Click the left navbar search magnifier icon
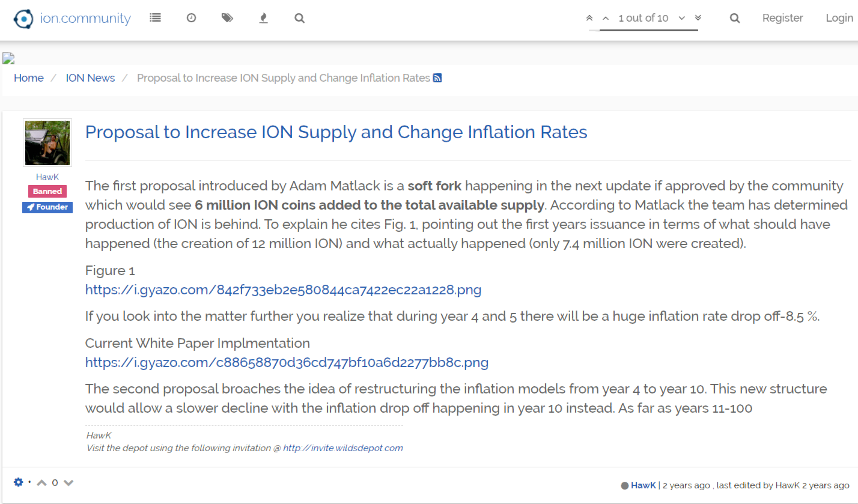Screen dimensions: 858x504 click(299, 18)
